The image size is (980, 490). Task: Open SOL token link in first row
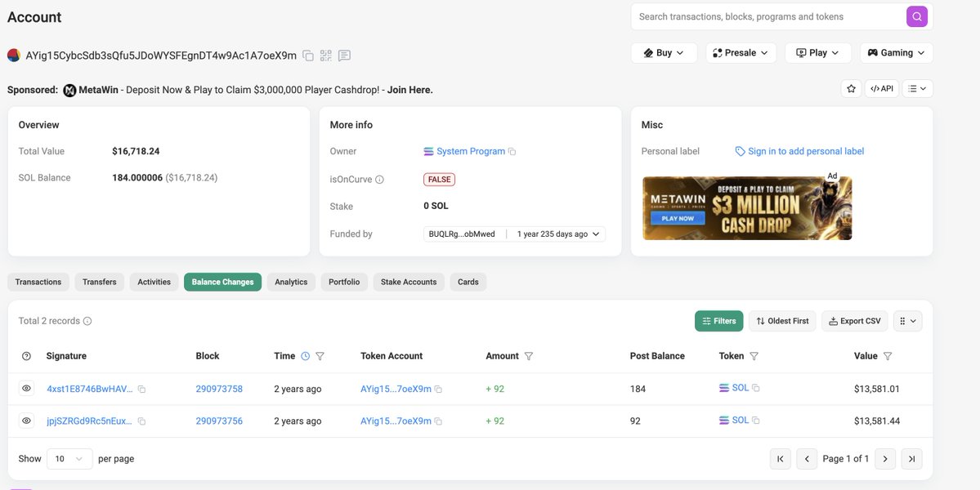point(741,388)
